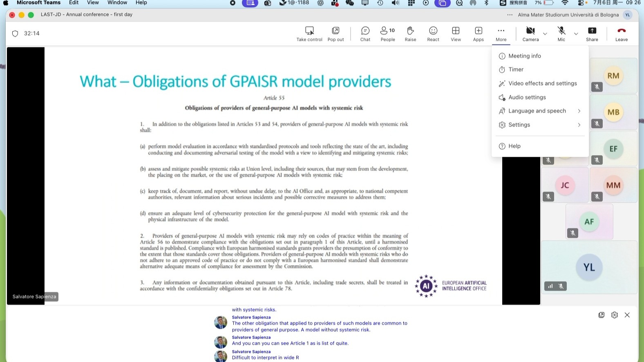Viewport: 644px width, 362px height.
Task: Pop out the shared content
Action: [335, 34]
